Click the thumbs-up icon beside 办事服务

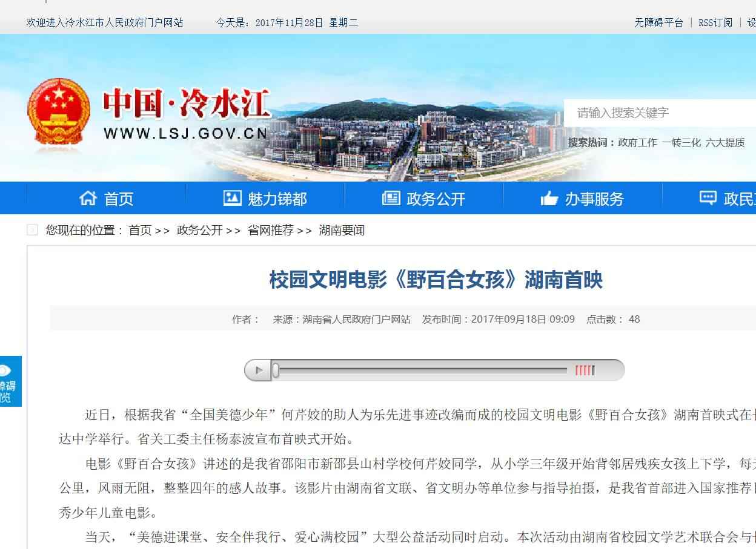549,198
